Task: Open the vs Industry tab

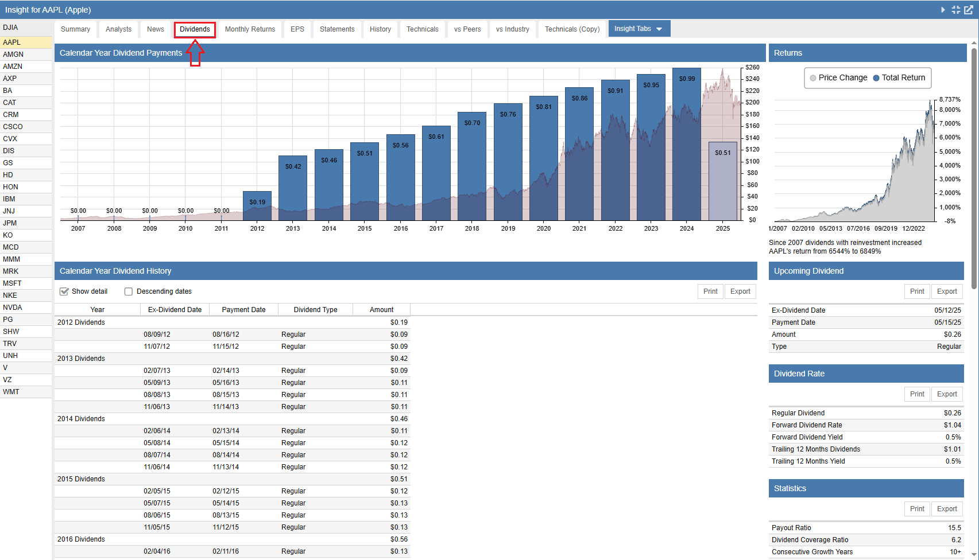Action: pos(513,29)
